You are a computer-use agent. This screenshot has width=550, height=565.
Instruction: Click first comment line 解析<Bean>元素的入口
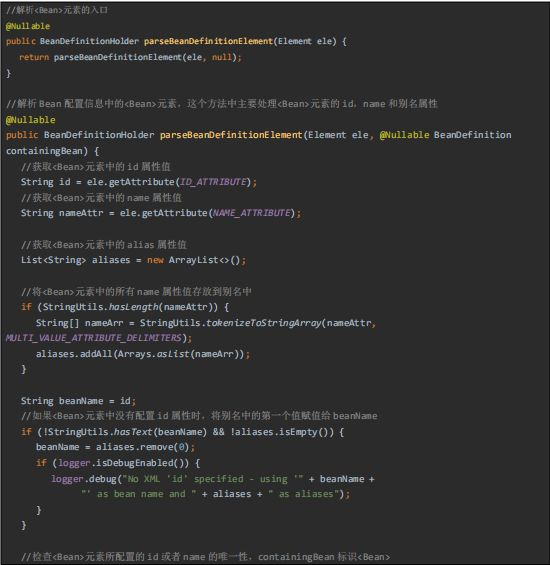[57, 10]
